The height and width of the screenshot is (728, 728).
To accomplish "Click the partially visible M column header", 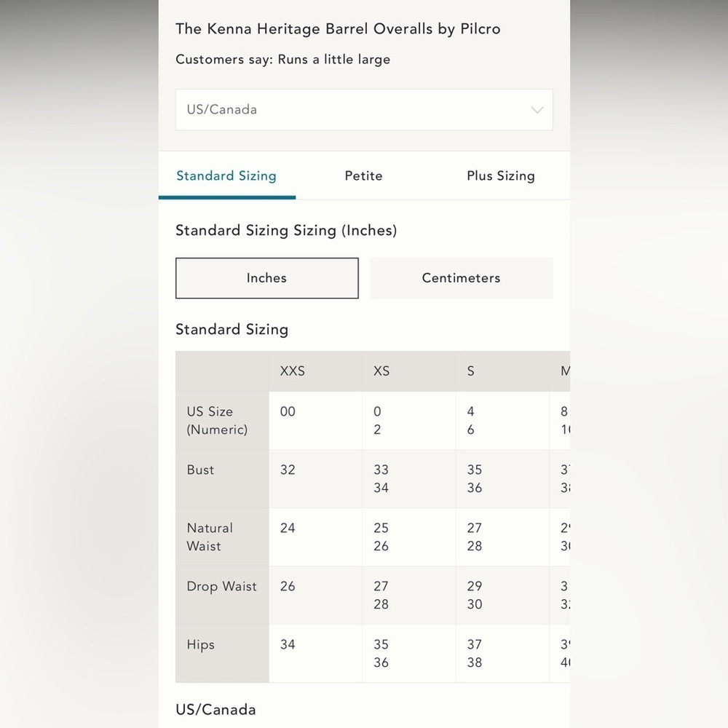I will point(564,371).
